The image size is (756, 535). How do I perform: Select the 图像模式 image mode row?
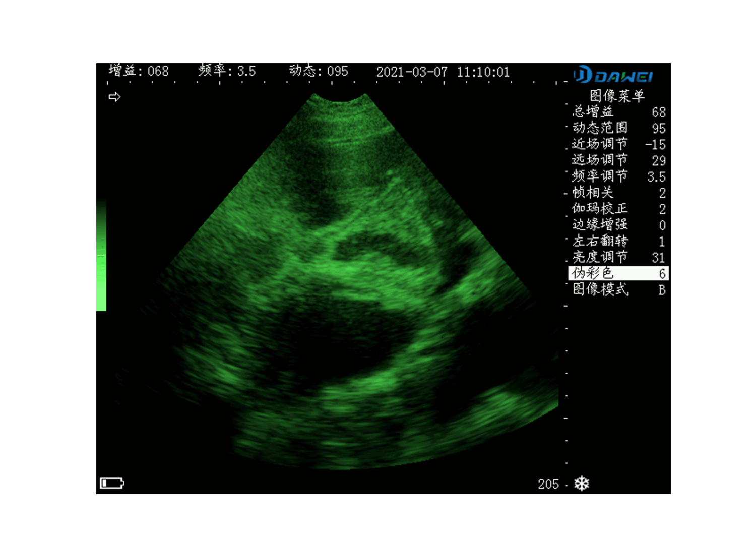[618, 289]
